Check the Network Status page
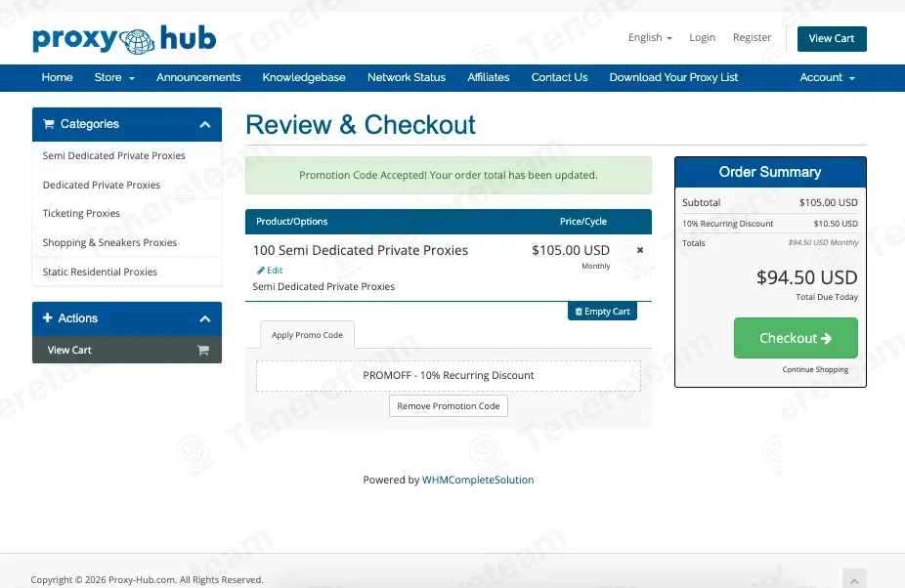Viewport: 905px width, 588px height. (x=407, y=77)
